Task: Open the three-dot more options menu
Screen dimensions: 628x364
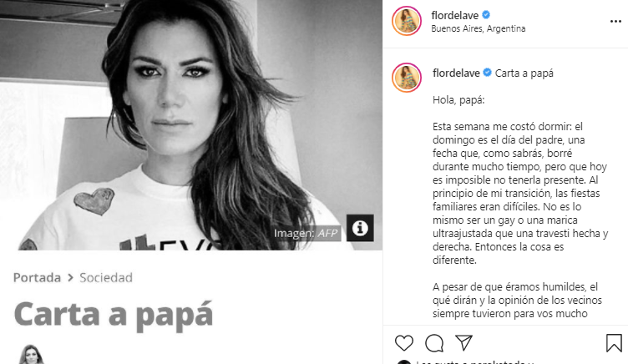Action: [x=615, y=21]
